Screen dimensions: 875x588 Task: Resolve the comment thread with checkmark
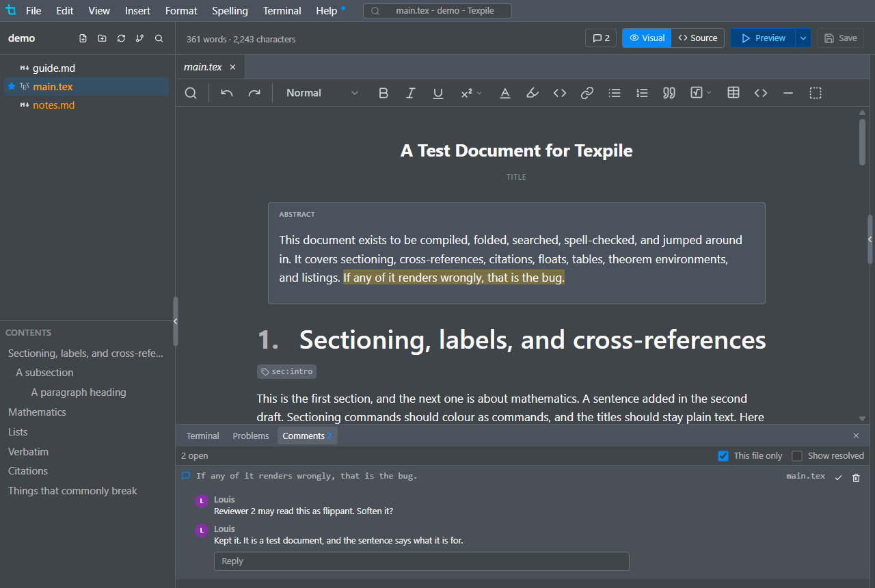[839, 477]
